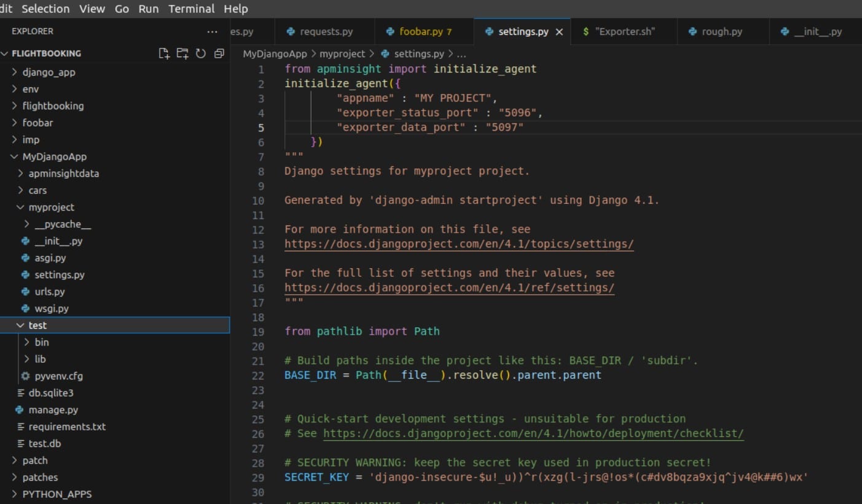Click the Python icon beside urls.py
Screen dimensions: 862x504
click(25, 292)
